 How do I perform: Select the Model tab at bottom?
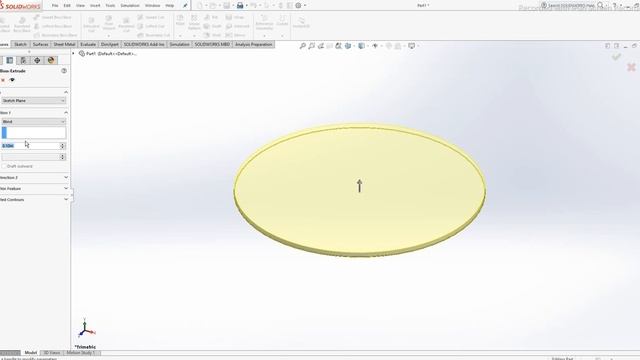click(31, 353)
